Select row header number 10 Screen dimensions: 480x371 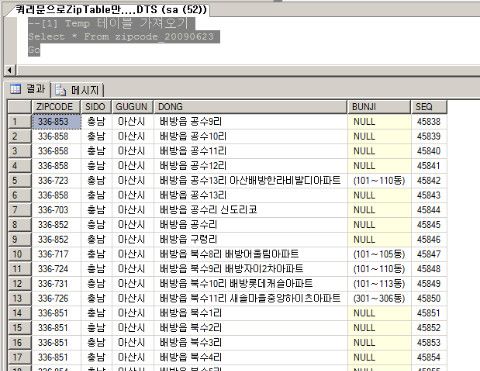pos(19,254)
